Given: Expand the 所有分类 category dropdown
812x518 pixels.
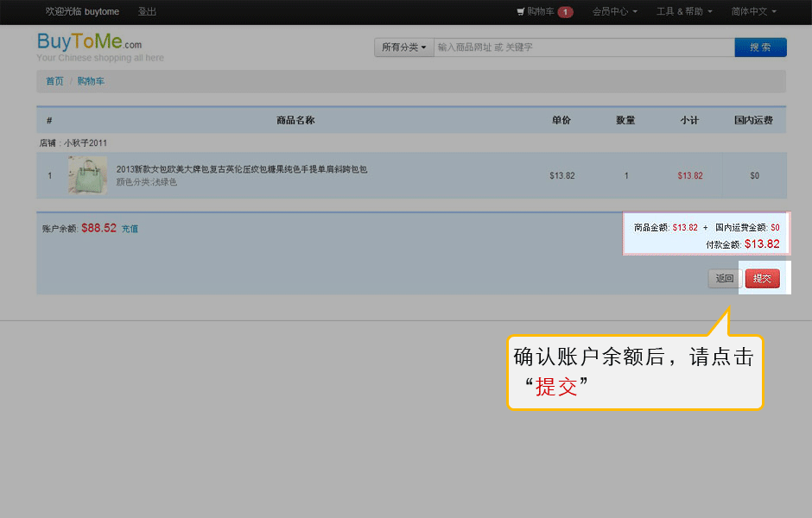Looking at the screenshot, I should coord(403,47).
